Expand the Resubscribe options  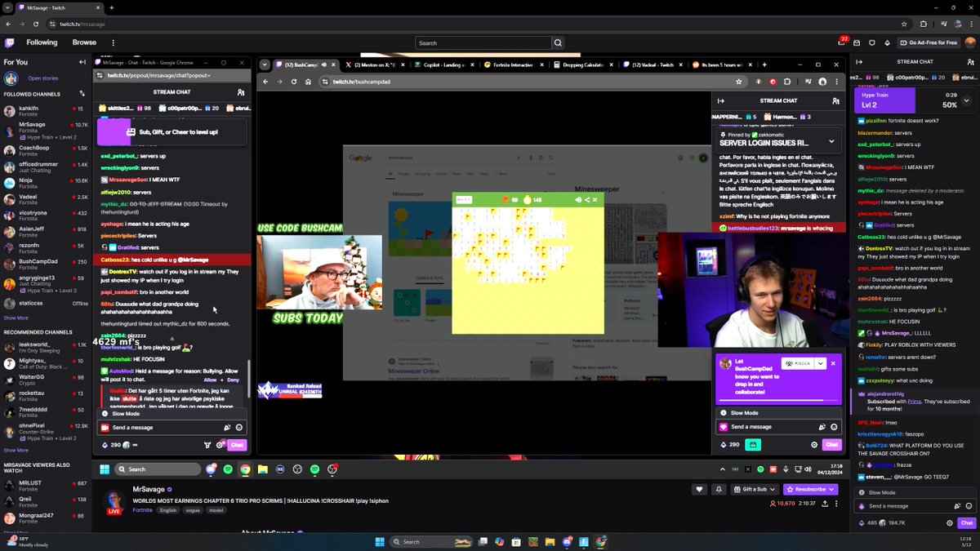pyautogui.click(x=831, y=489)
